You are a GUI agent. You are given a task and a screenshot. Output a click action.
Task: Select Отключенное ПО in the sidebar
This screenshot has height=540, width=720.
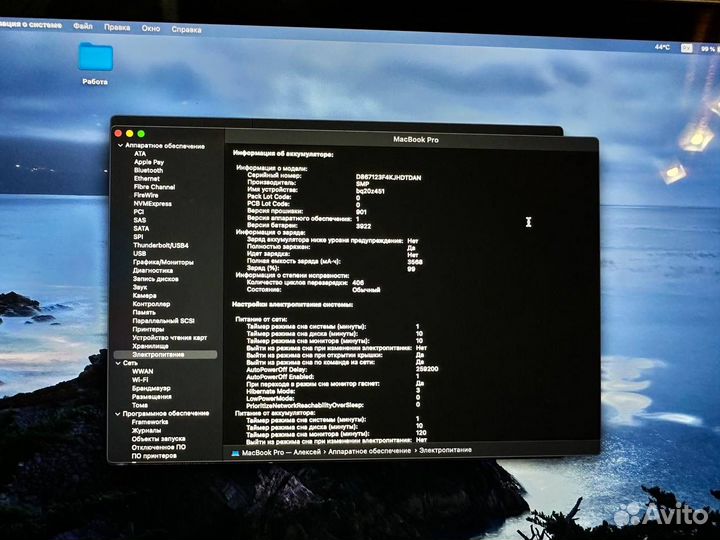(159, 447)
